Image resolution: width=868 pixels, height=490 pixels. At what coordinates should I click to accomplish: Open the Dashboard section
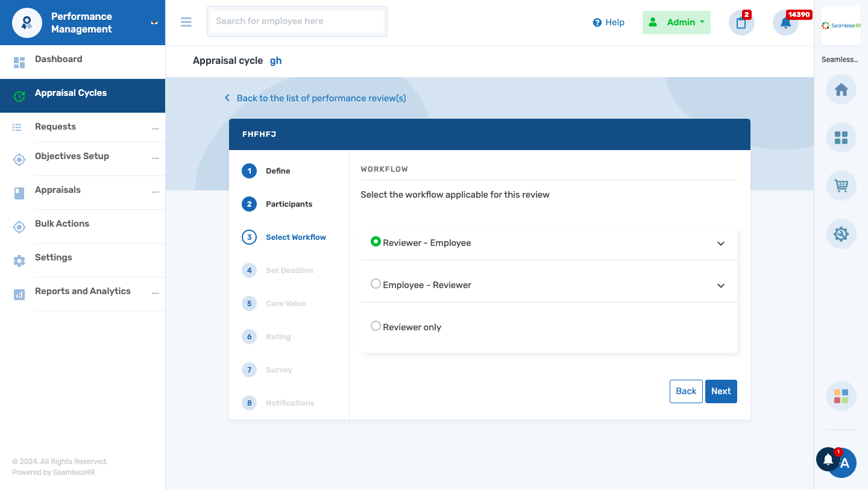(x=58, y=58)
